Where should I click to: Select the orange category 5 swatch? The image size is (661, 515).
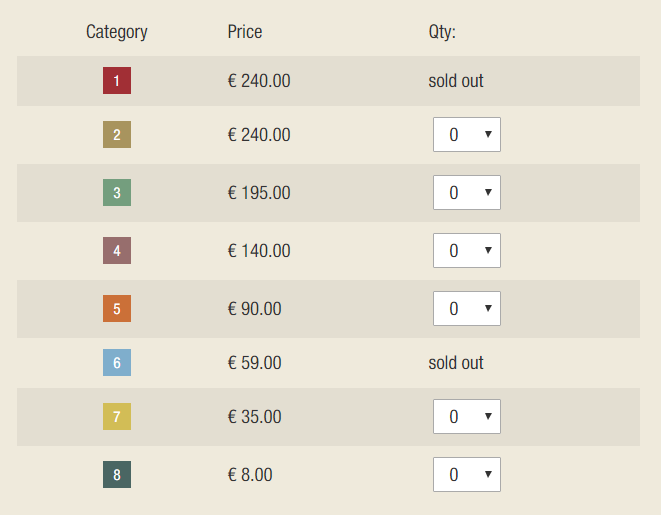(117, 309)
